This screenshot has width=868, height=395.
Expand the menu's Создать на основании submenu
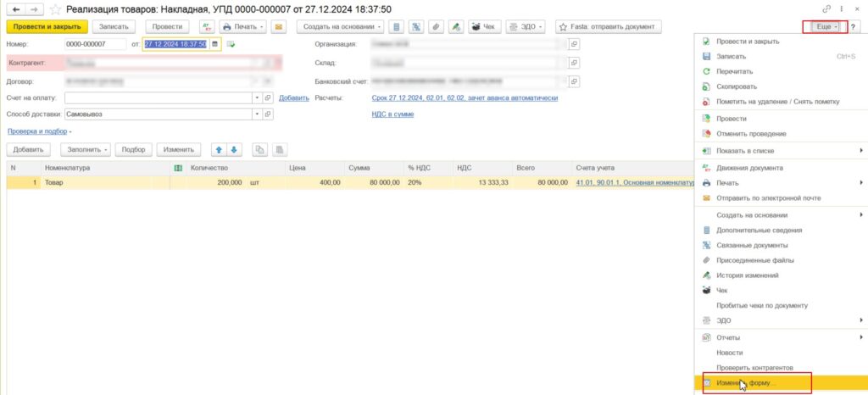click(x=781, y=214)
